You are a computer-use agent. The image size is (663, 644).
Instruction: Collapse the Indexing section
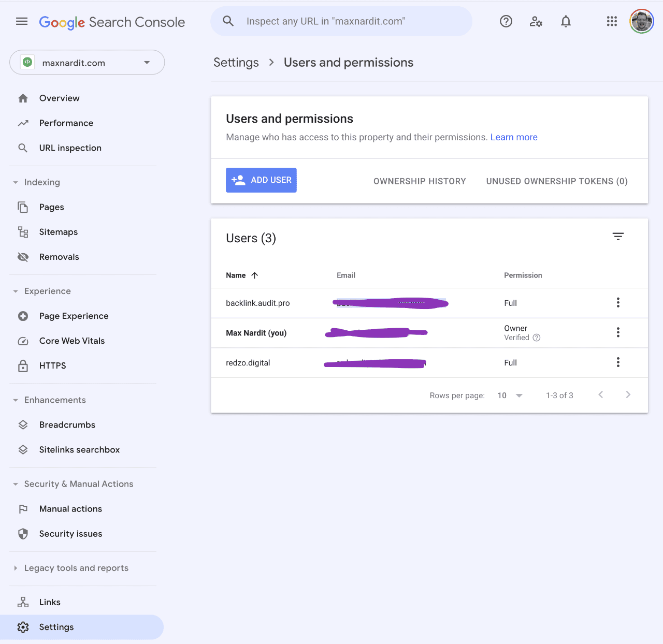16,182
